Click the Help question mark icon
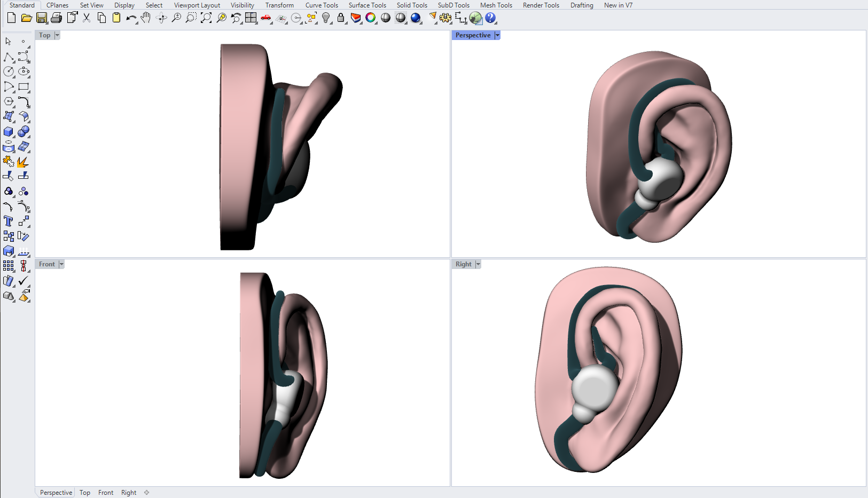The width and height of the screenshot is (868, 498). pyautogui.click(x=490, y=18)
